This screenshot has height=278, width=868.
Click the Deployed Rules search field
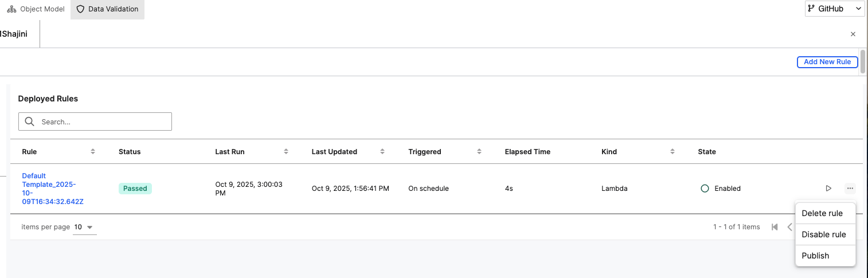coord(95,122)
